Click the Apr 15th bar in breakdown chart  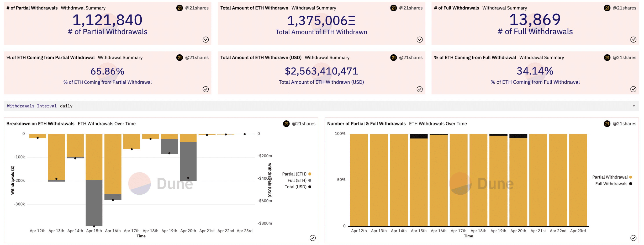click(x=94, y=180)
